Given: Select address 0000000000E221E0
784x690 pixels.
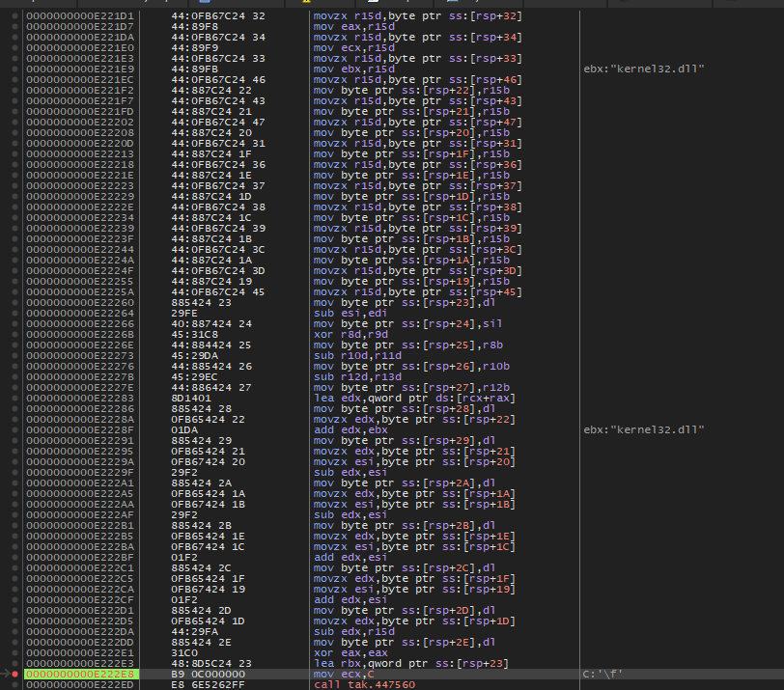Looking at the screenshot, I should [80, 48].
